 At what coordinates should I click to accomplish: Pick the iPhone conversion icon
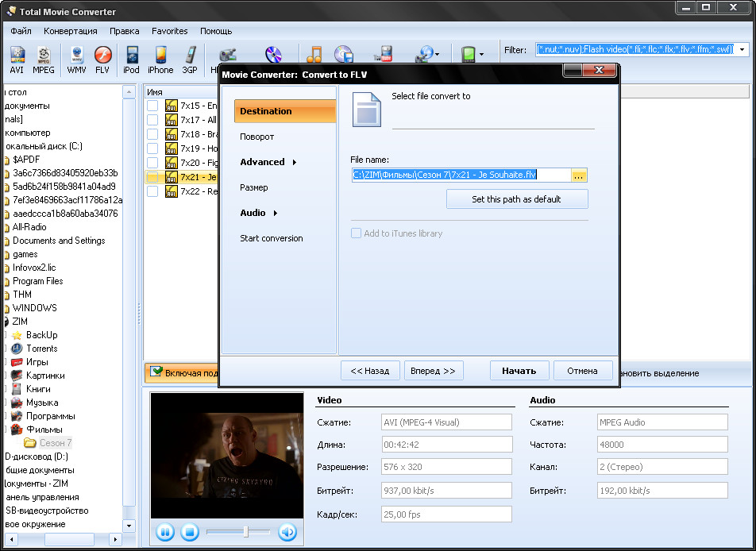(x=160, y=60)
